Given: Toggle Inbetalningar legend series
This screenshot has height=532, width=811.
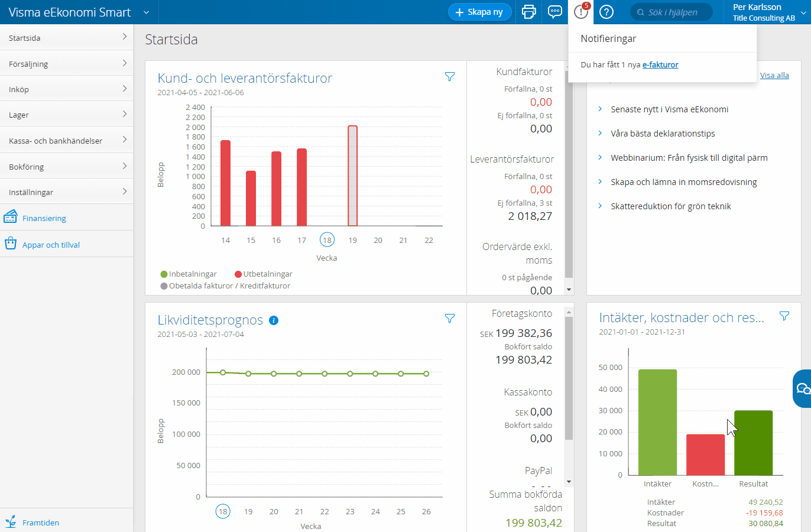Looking at the screenshot, I should click(x=189, y=274).
